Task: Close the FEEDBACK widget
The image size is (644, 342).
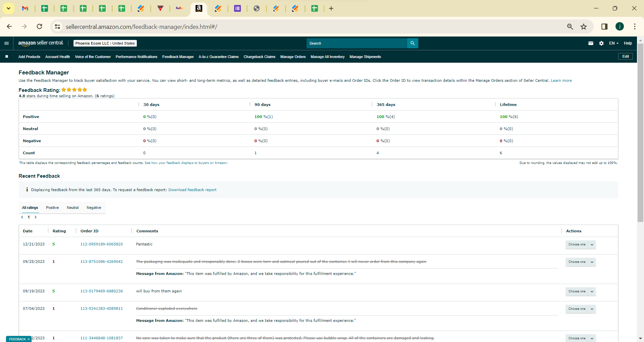Action: tap(29, 339)
